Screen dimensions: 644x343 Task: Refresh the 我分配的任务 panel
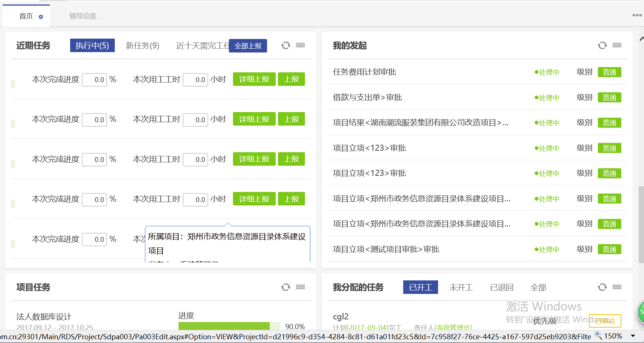point(602,287)
